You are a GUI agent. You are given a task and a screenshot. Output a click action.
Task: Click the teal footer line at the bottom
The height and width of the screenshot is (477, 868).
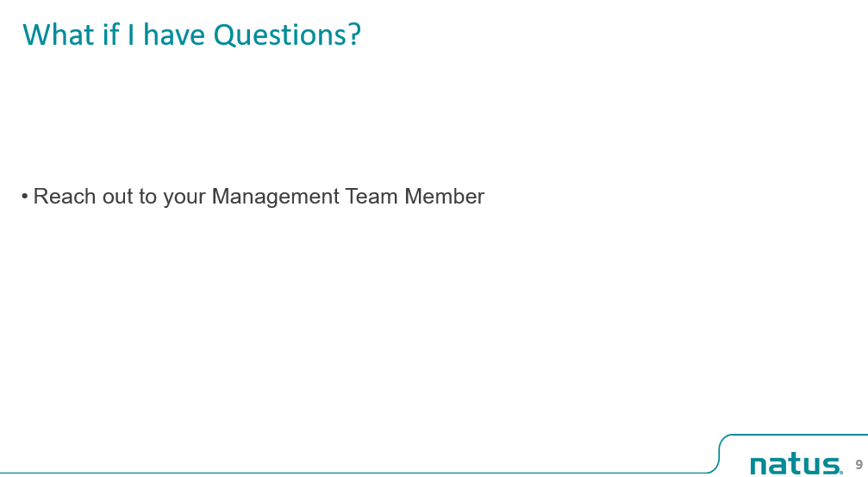coord(354,474)
